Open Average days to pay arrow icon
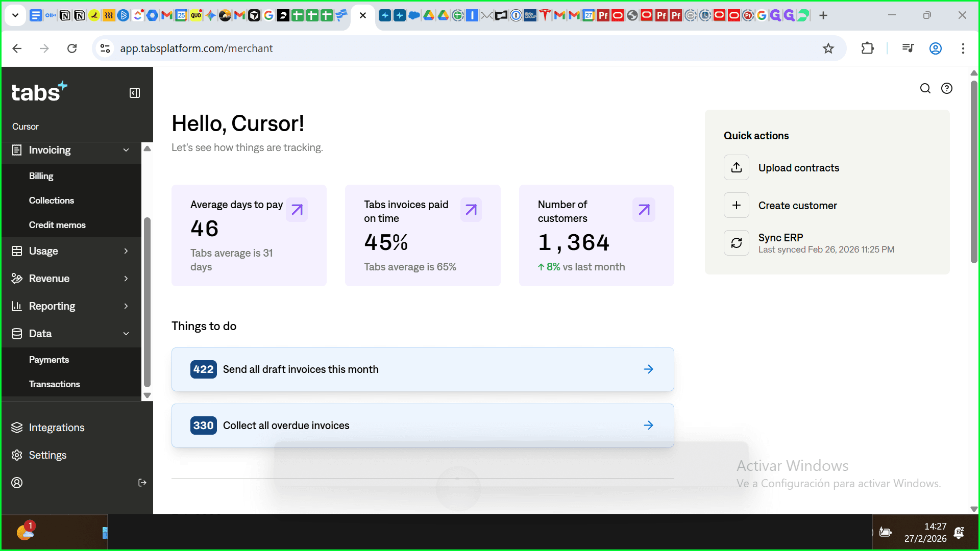 tap(297, 210)
